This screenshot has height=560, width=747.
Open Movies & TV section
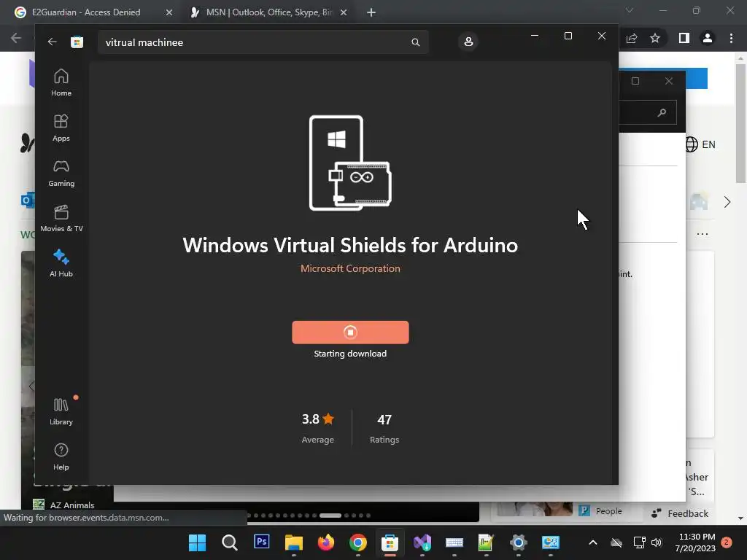(61, 219)
